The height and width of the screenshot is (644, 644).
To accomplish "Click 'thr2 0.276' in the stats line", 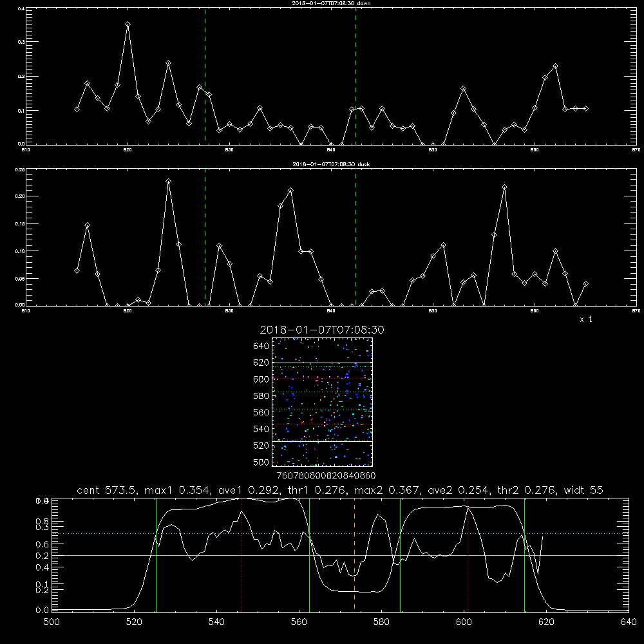I will [x=527, y=490].
